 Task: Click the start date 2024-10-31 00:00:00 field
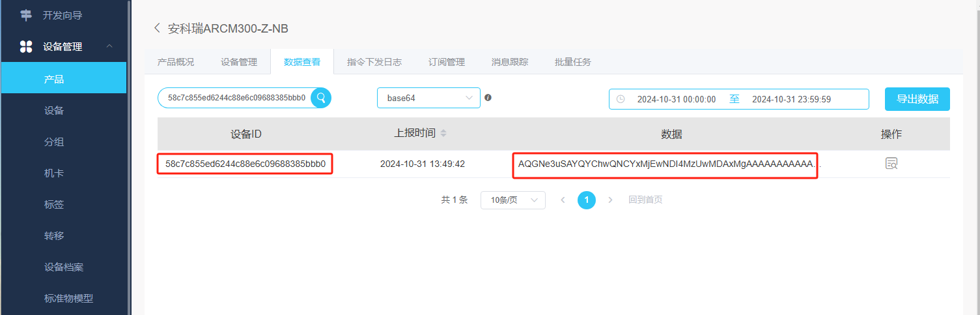[x=676, y=99]
